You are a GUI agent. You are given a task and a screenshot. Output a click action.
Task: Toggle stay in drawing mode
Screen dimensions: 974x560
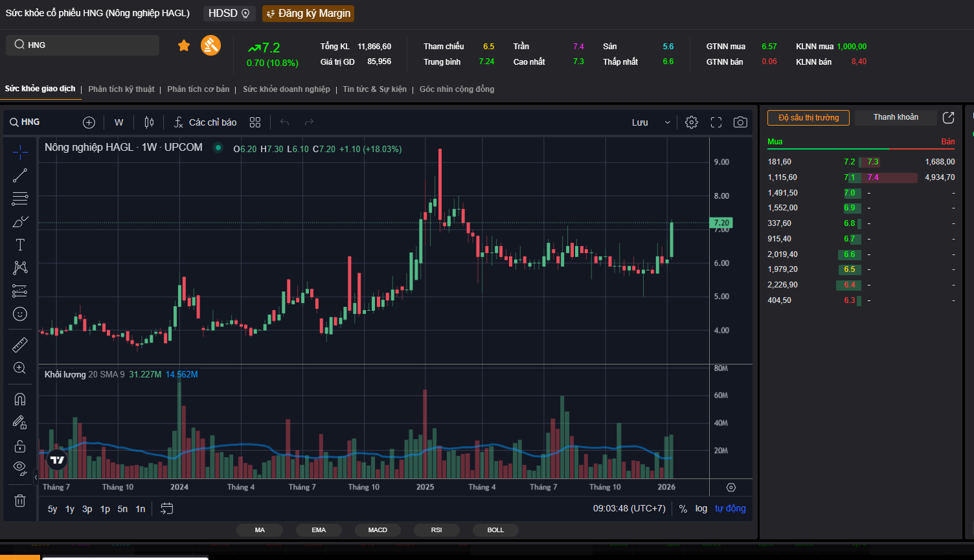click(20, 422)
